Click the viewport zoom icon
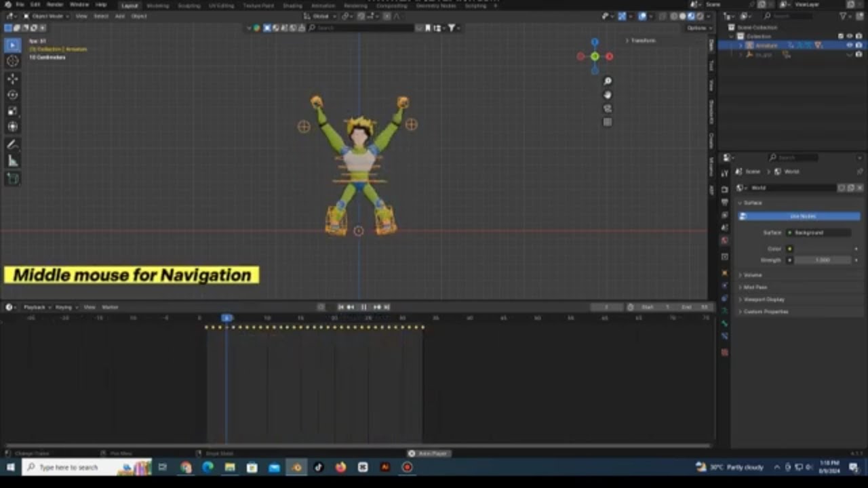 (607, 81)
